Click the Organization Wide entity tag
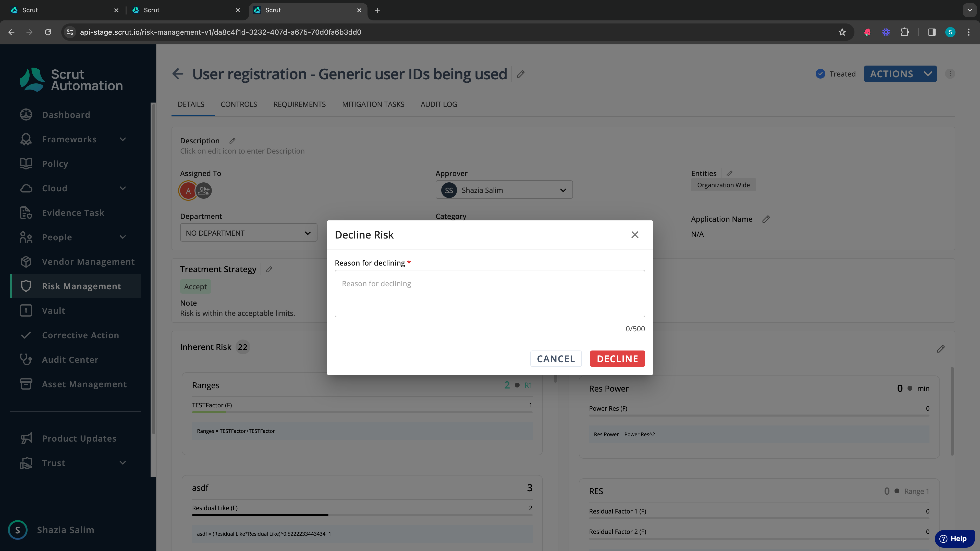Viewport: 980px width, 551px height. 723,185
